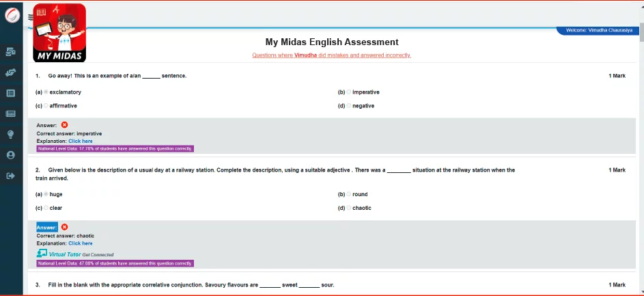Open question 1 explanation 'Click here' link
The height and width of the screenshot is (296, 644).
[x=80, y=142]
